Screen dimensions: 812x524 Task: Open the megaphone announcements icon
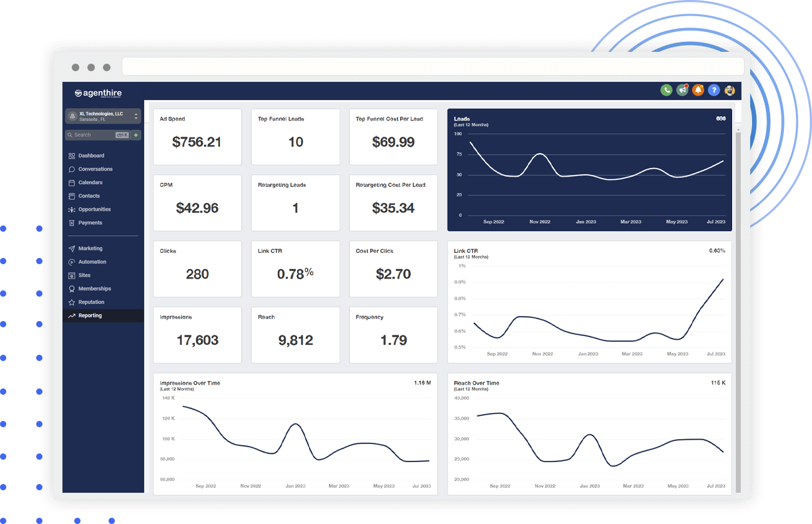click(683, 91)
